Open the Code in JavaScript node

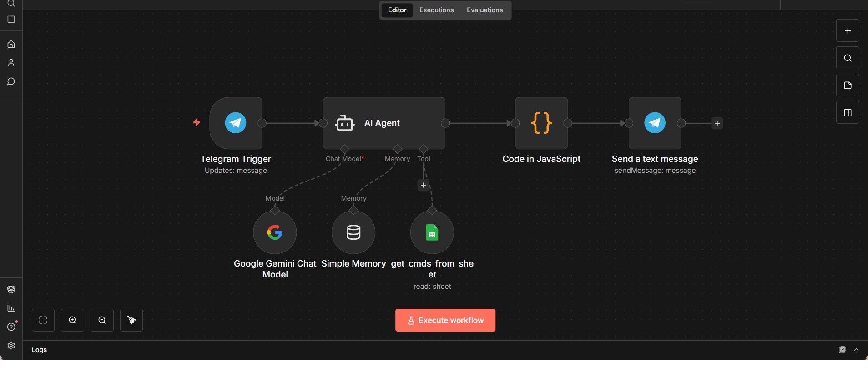(x=541, y=123)
